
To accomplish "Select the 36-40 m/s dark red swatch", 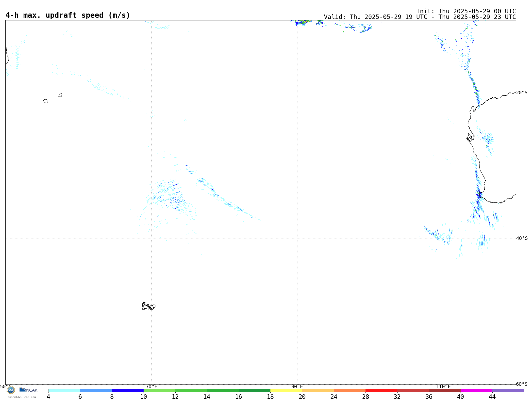I will click(445, 390).
